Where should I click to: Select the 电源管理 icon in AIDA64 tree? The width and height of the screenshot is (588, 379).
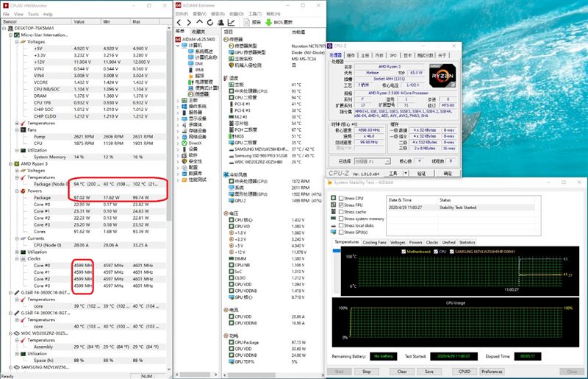(190, 82)
